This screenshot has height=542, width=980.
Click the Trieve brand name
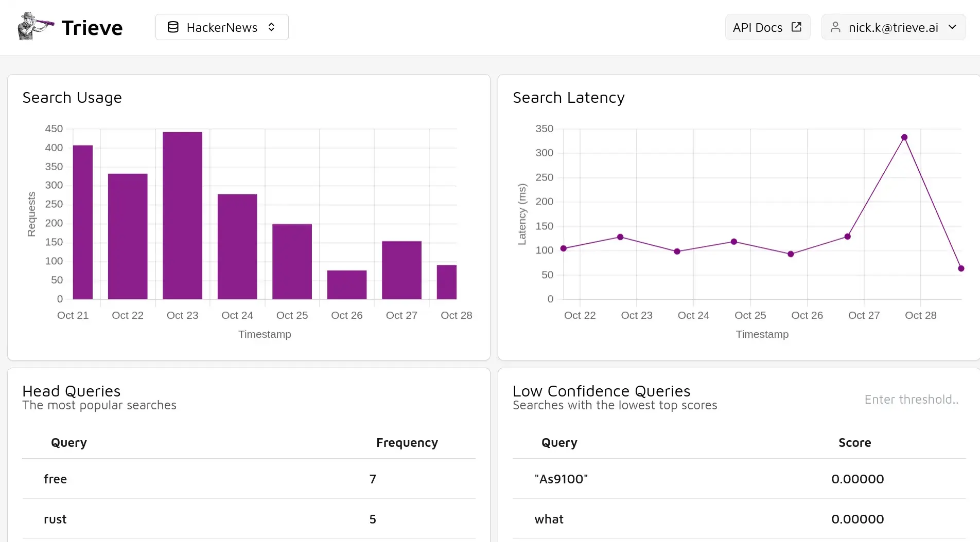coord(92,28)
